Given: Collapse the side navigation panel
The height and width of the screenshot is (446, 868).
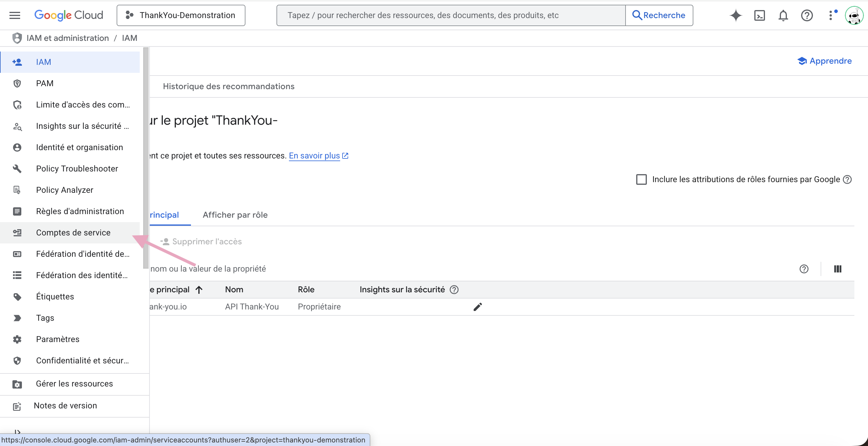Looking at the screenshot, I should 17,432.
